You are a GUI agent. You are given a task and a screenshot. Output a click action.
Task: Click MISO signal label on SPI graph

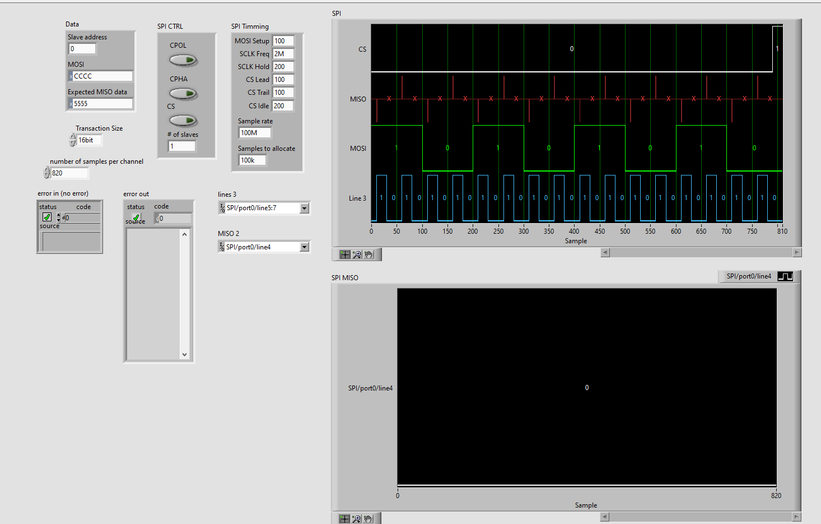pyautogui.click(x=358, y=99)
